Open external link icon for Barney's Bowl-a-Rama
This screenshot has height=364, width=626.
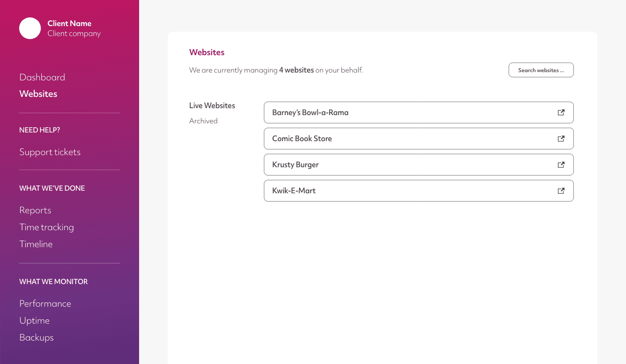point(561,113)
